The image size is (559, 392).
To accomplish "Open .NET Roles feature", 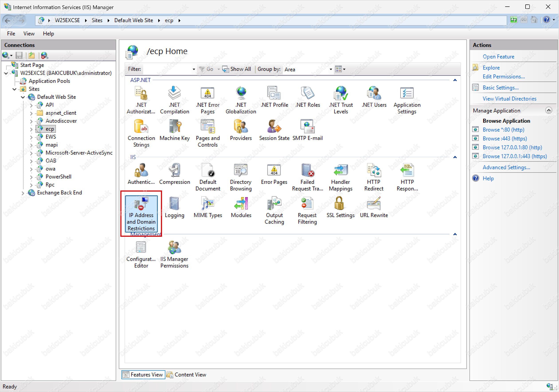I will point(307,97).
